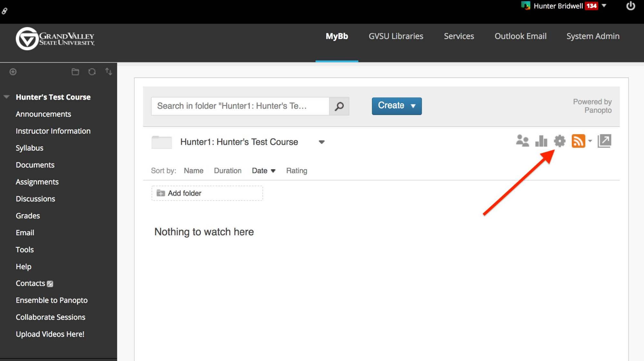Click the orange RSS feed icon
Viewport: 644px width, 361px height.
(x=578, y=141)
